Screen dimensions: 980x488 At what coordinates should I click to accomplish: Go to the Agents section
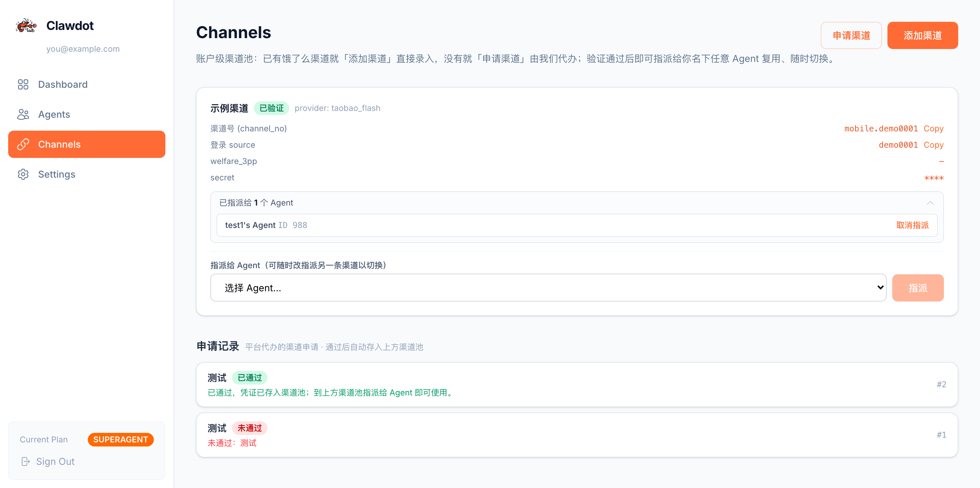tap(87, 114)
